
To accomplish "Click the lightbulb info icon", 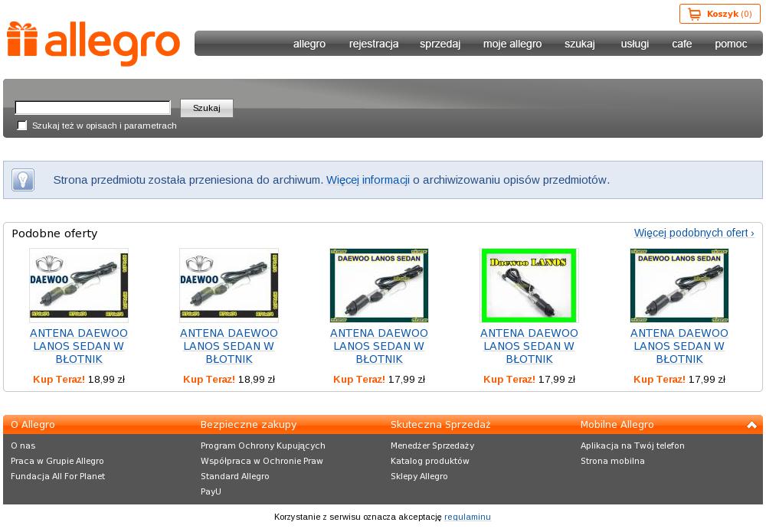I will [23, 180].
